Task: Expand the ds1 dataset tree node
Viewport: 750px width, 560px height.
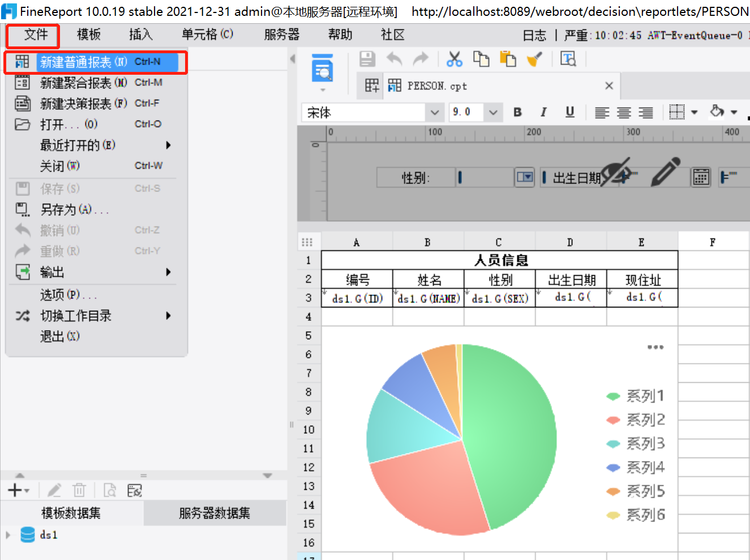Action: tap(8, 535)
